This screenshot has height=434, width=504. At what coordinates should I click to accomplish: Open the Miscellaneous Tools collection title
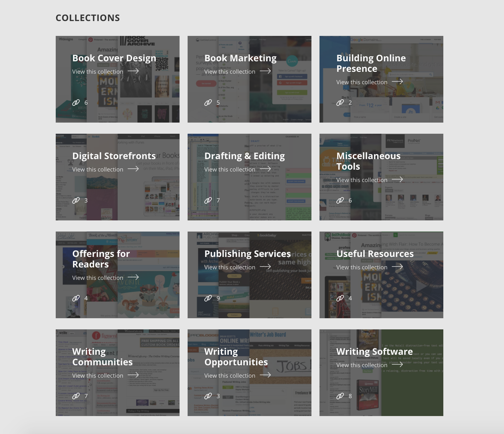coord(368,161)
